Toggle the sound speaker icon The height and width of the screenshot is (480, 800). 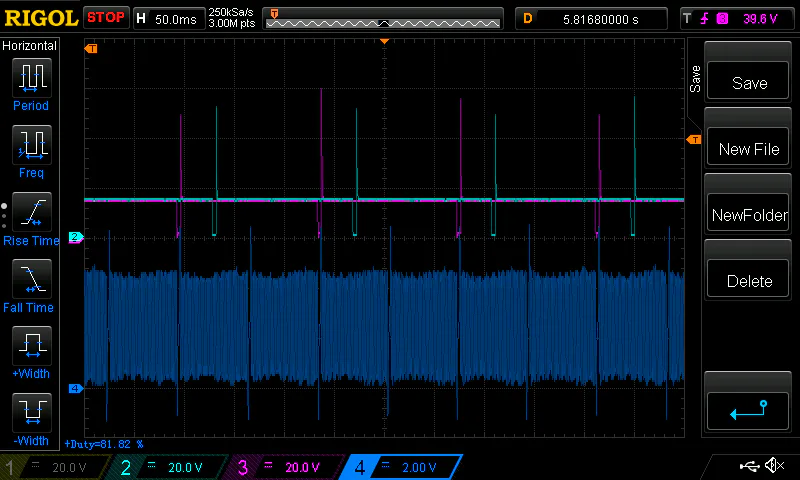point(773,466)
